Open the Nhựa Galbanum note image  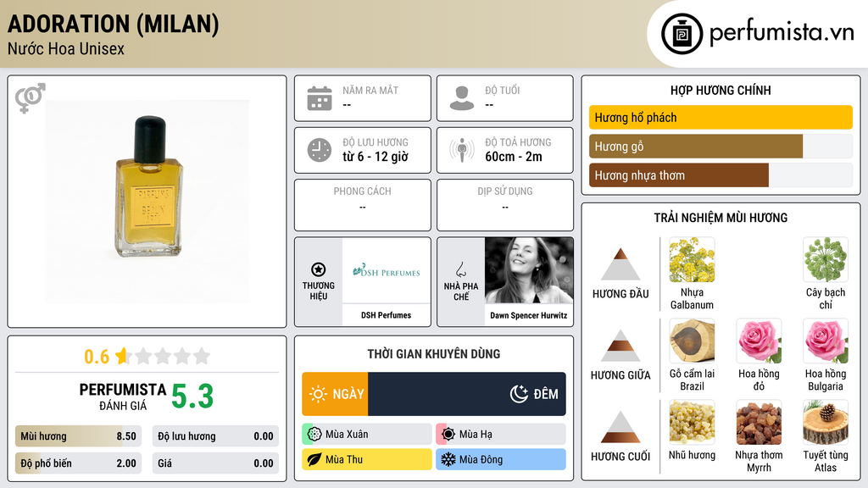[692, 259]
